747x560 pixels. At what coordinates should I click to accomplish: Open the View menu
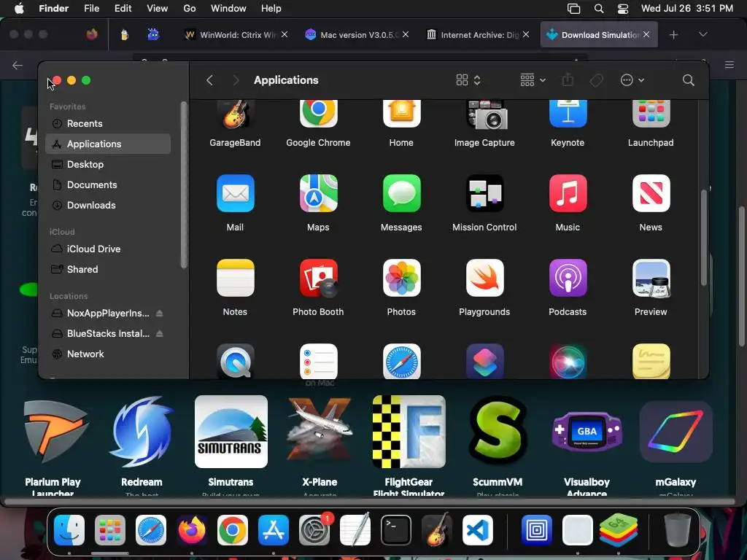coord(158,8)
